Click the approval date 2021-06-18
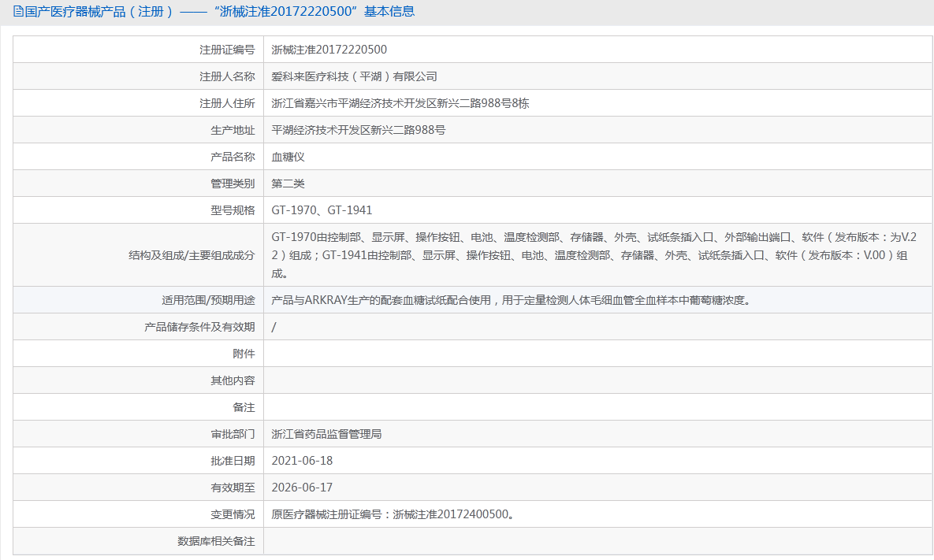The width and height of the screenshot is (934, 560). (302, 461)
